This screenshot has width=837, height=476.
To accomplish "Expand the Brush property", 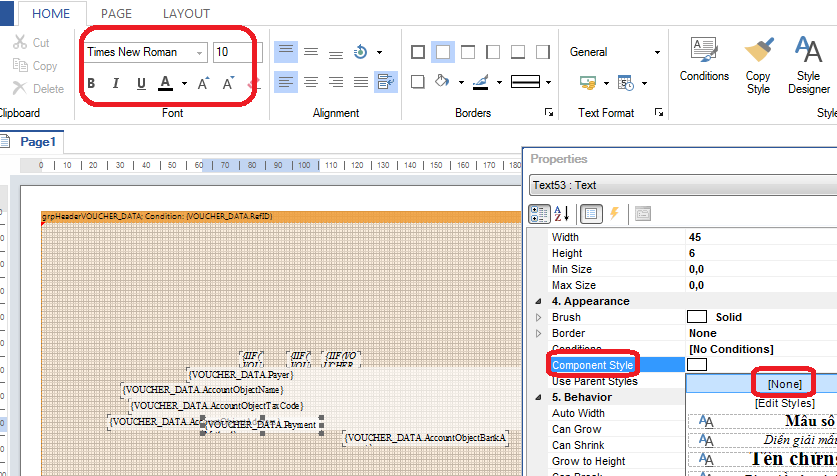I will [x=538, y=318].
